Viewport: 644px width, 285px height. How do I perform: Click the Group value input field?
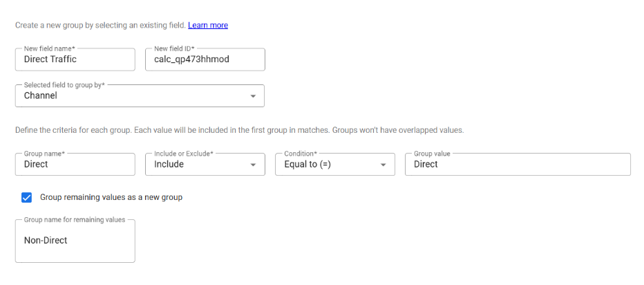click(x=518, y=165)
